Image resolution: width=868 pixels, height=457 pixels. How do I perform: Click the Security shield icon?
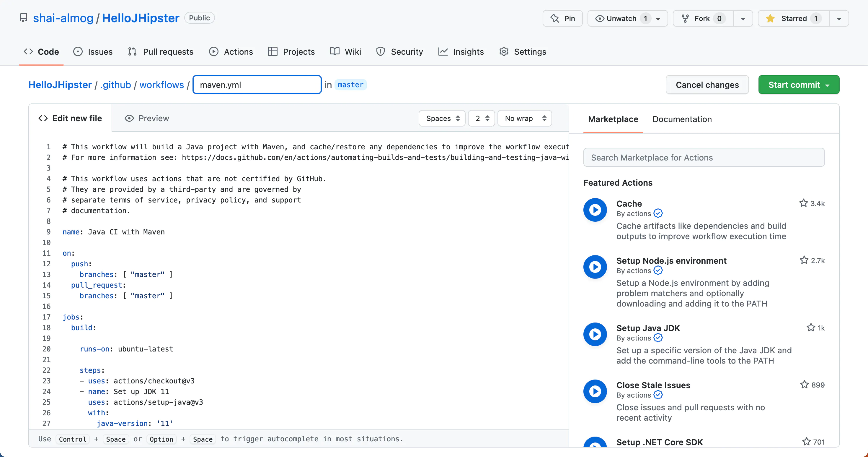[381, 52]
